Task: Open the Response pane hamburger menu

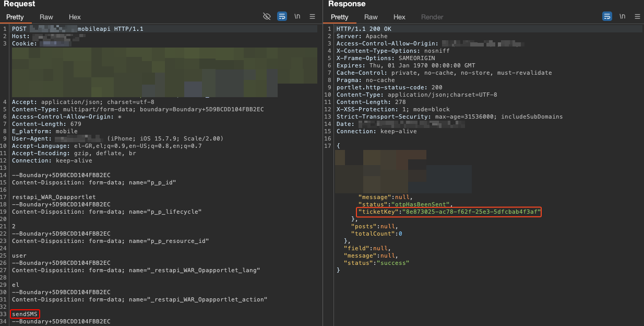Action: (637, 17)
